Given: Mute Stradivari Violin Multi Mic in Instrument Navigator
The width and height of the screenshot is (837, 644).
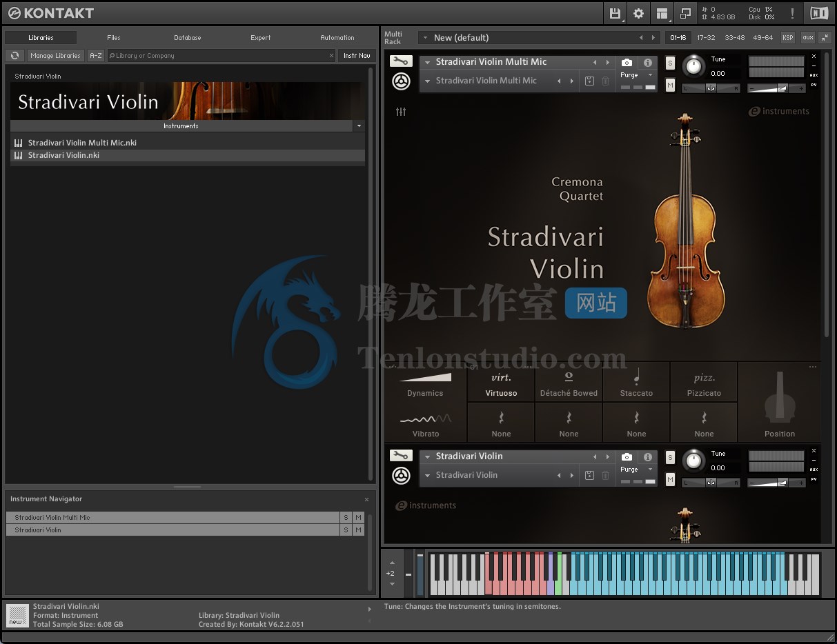Looking at the screenshot, I should click(358, 517).
